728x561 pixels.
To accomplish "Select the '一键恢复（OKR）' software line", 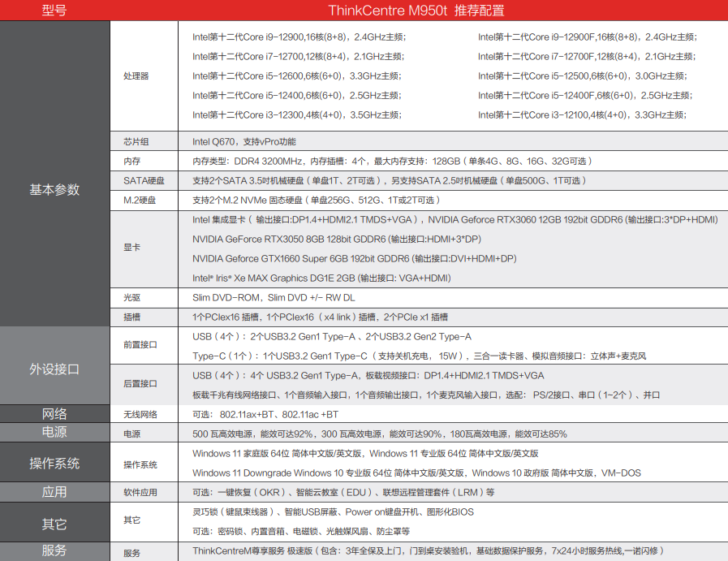I will 343,493.
